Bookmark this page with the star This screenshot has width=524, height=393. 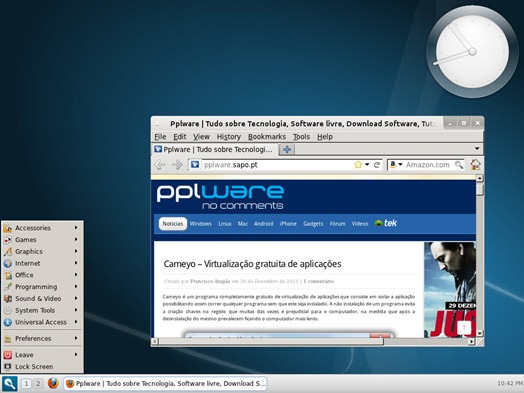point(358,165)
